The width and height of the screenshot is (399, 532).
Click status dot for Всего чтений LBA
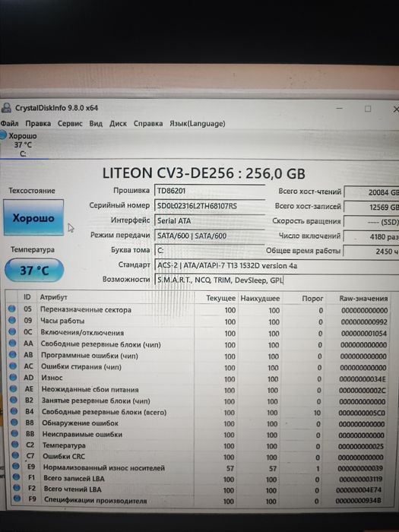(17, 488)
